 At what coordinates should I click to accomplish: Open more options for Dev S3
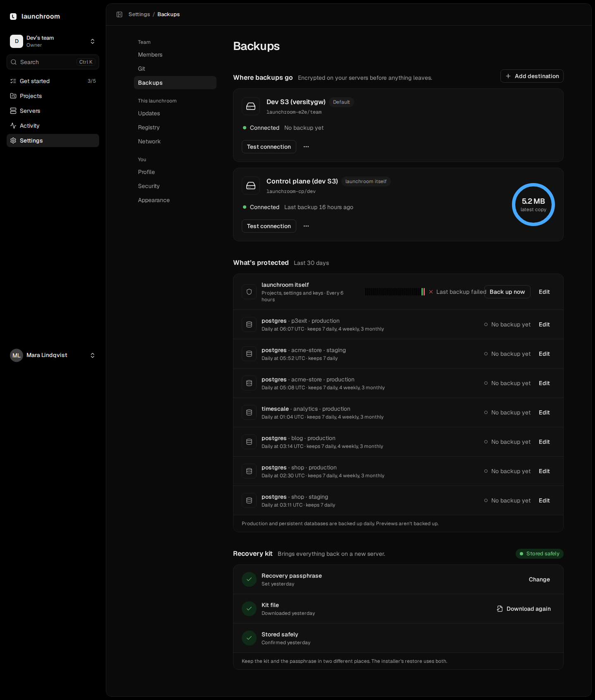pyautogui.click(x=306, y=147)
